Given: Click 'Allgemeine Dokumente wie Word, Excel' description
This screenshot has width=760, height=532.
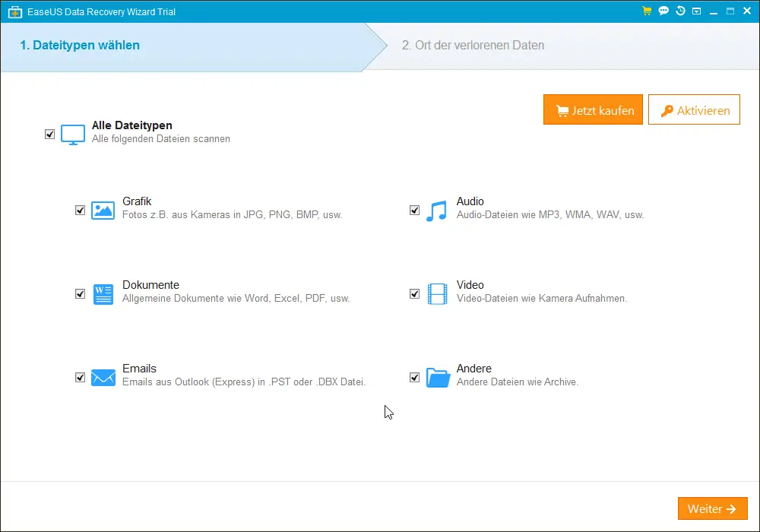Looking at the screenshot, I should point(236,299).
